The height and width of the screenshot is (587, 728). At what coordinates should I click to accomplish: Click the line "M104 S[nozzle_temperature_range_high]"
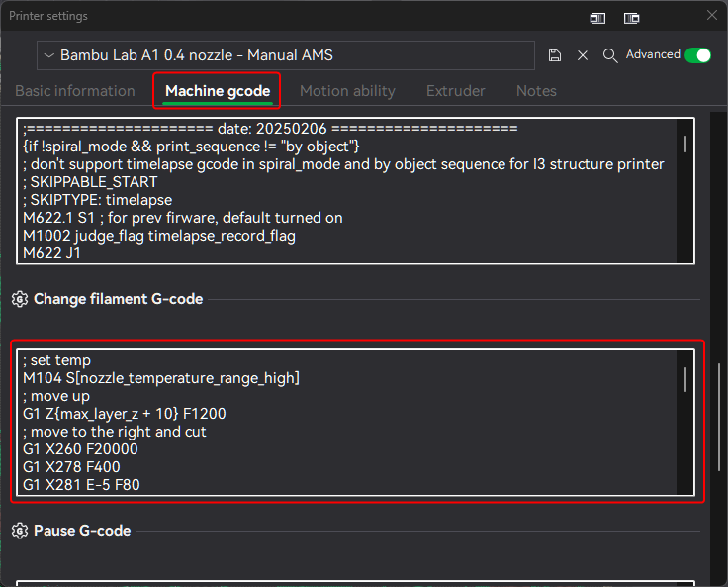coord(161,378)
